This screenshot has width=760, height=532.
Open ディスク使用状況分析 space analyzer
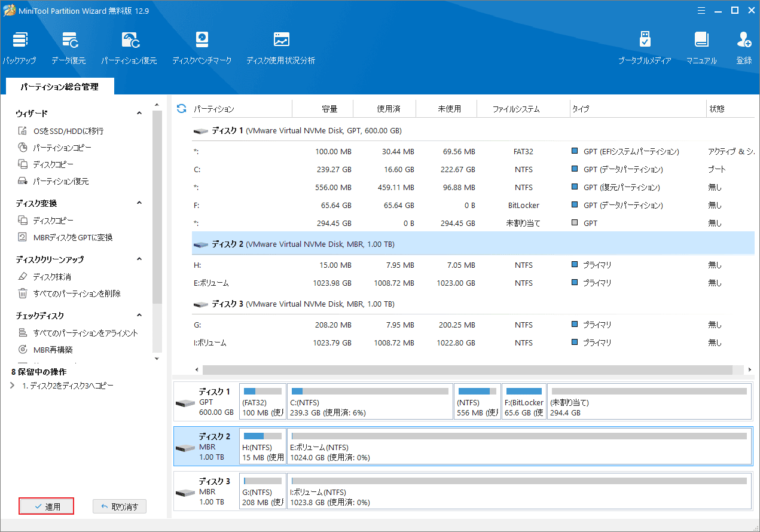pyautogui.click(x=280, y=48)
